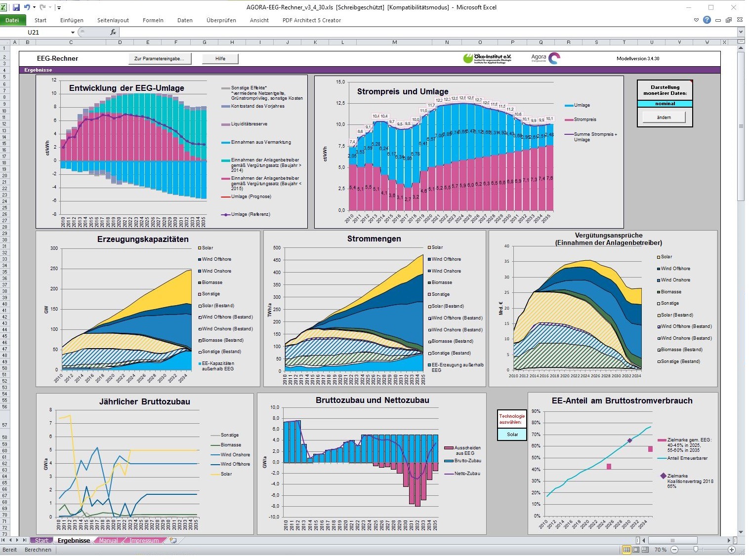
Task: Click the ändern button
Action: click(664, 117)
